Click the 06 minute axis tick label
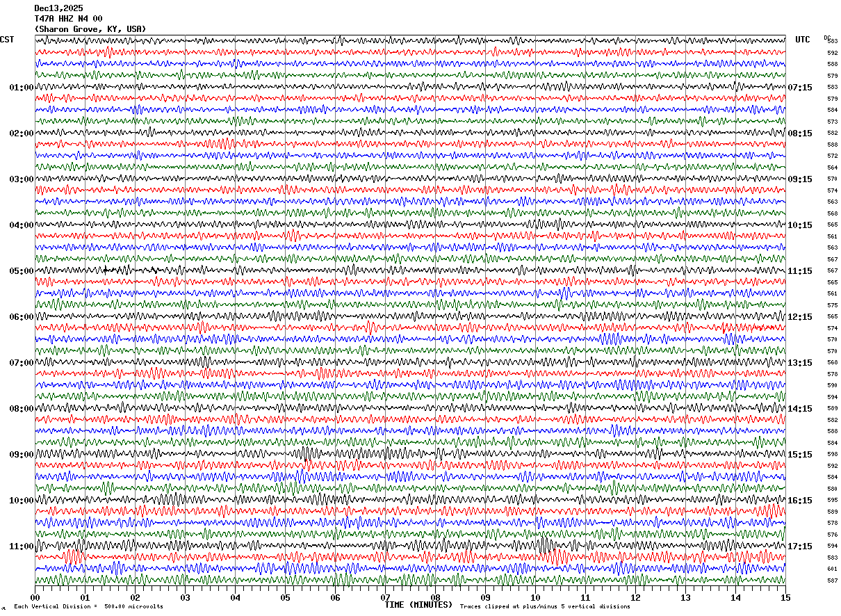 click(335, 598)
